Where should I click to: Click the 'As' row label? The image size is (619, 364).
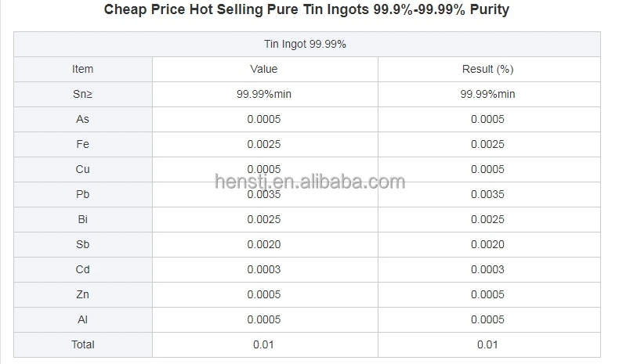click(x=82, y=119)
